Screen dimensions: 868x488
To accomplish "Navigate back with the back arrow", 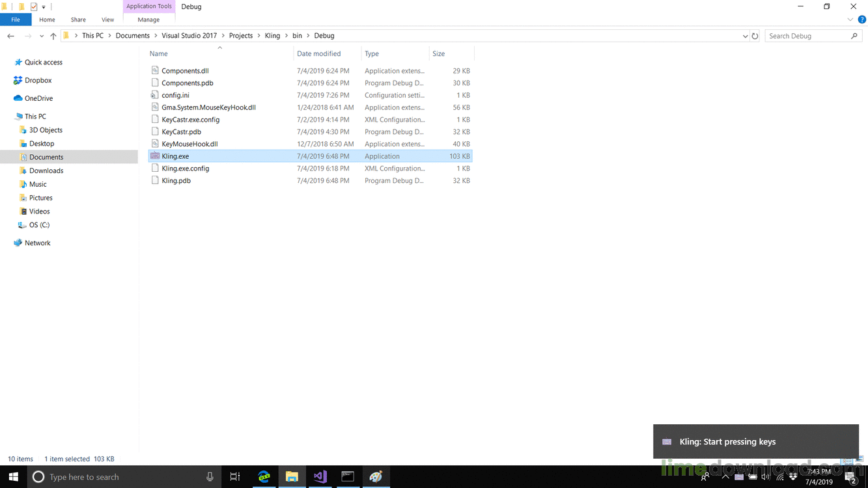I will [11, 36].
